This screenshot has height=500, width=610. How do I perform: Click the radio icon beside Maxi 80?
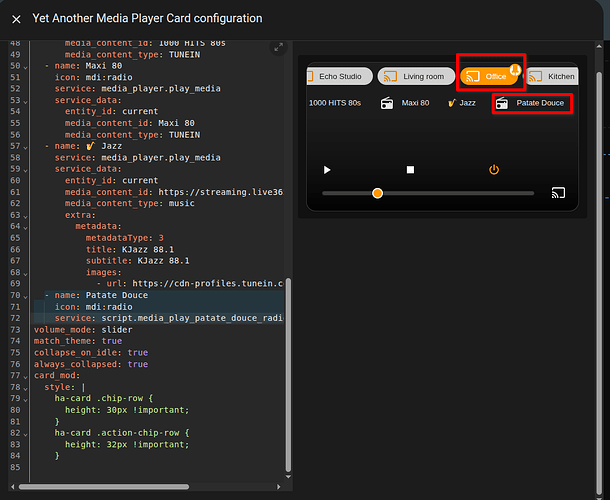pos(387,103)
